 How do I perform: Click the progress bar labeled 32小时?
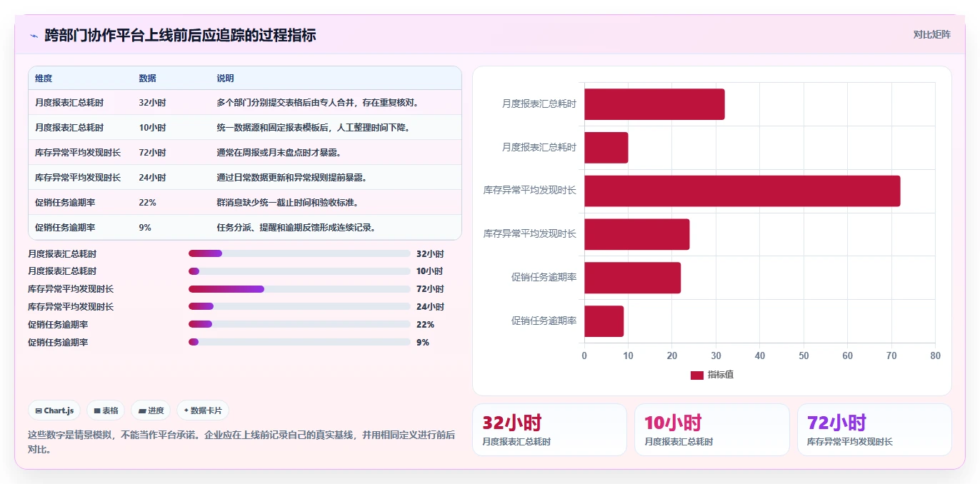coord(299,253)
